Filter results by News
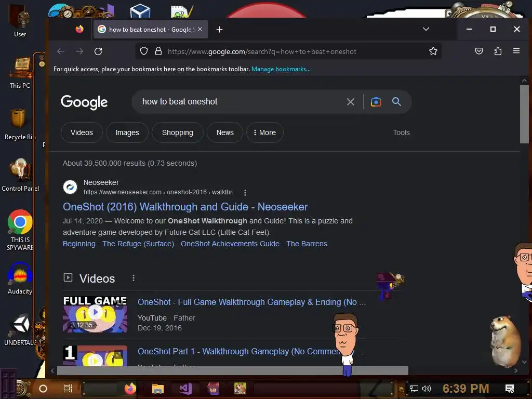 (225, 132)
